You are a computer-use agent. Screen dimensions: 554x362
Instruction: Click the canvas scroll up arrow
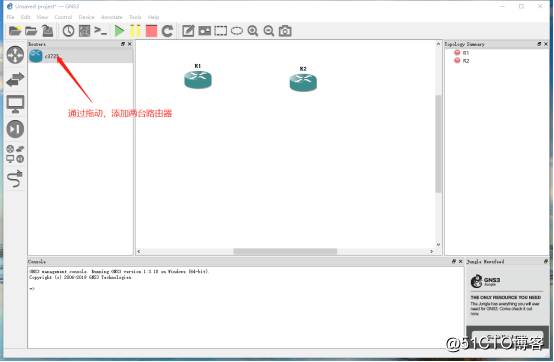click(x=438, y=44)
